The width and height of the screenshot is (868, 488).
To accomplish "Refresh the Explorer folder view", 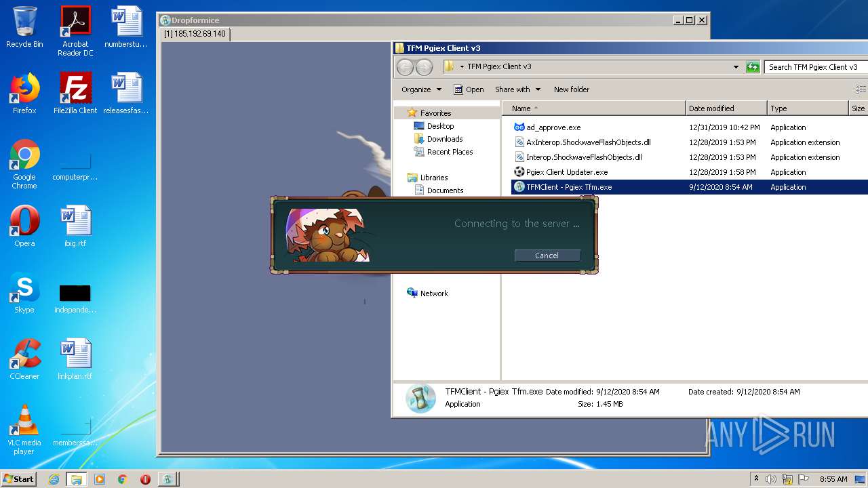I will tap(752, 67).
